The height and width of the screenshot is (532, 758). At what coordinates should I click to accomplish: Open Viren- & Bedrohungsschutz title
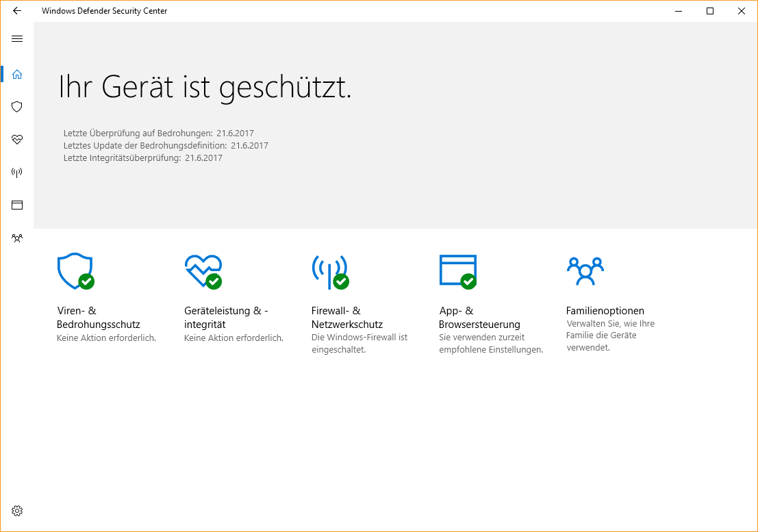click(99, 318)
